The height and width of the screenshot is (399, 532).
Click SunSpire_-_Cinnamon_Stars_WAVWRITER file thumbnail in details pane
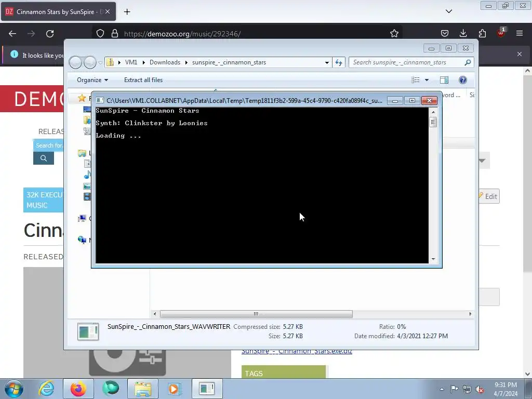[88, 331]
